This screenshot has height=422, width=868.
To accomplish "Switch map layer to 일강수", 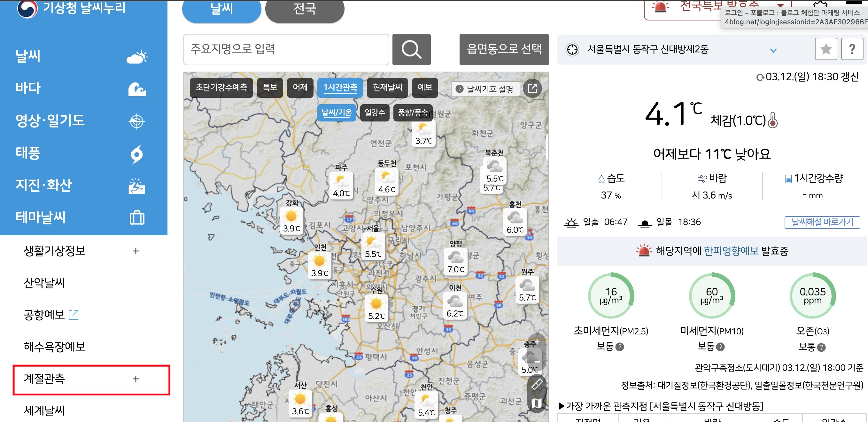I will click(374, 113).
